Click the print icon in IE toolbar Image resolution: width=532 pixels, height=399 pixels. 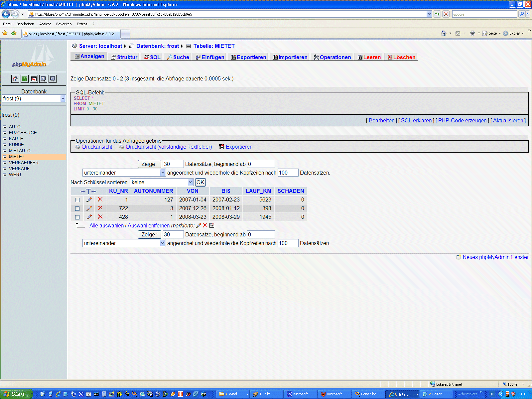pos(472,33)
